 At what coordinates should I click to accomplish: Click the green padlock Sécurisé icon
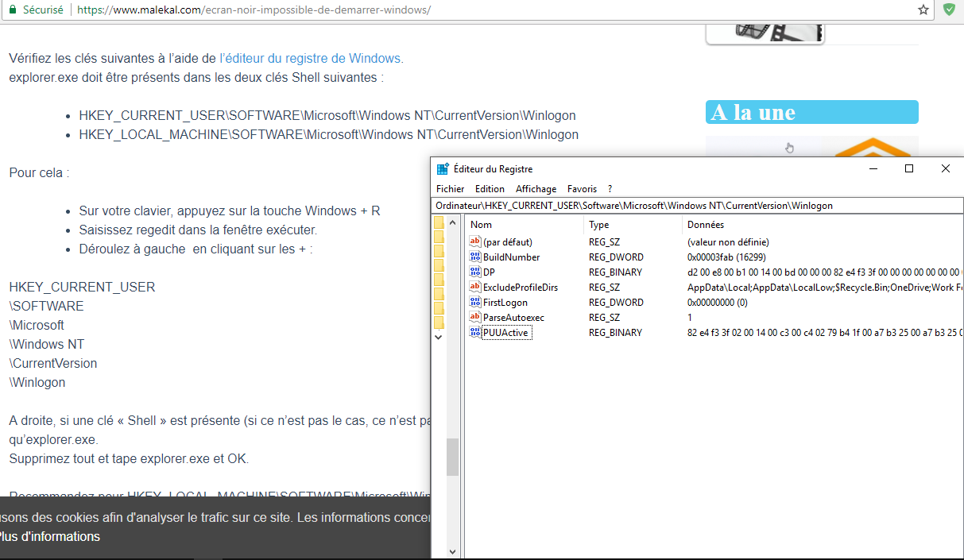coord(11,10)
